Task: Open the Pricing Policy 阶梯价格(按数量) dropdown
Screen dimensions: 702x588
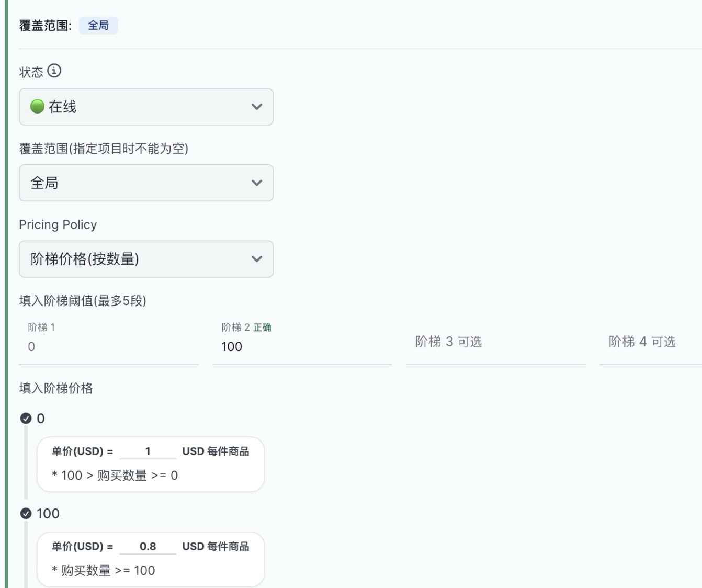Action: [146, 259]
